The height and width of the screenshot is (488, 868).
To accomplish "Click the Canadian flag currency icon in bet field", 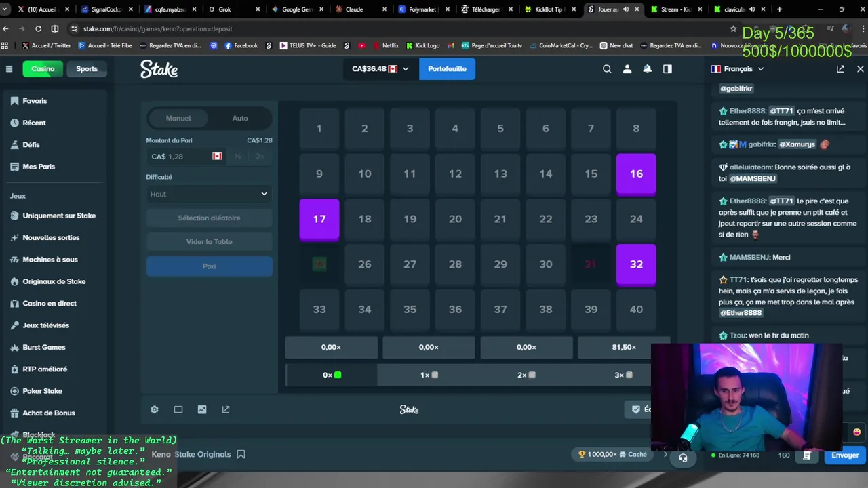I will coord(217,156).
